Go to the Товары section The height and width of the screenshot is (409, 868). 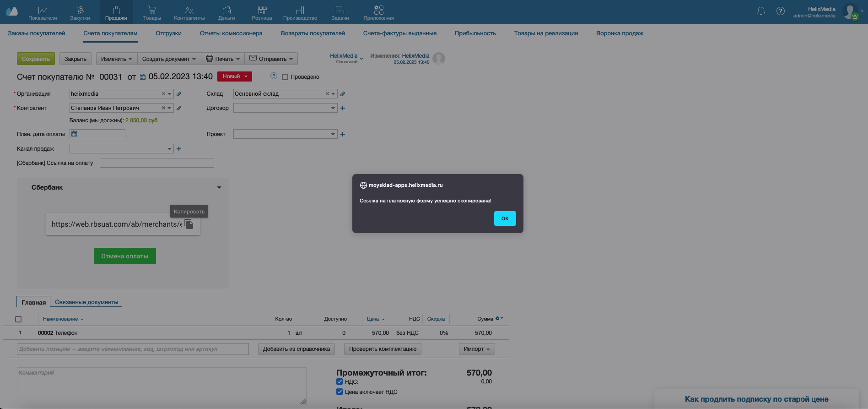(152, 13)
